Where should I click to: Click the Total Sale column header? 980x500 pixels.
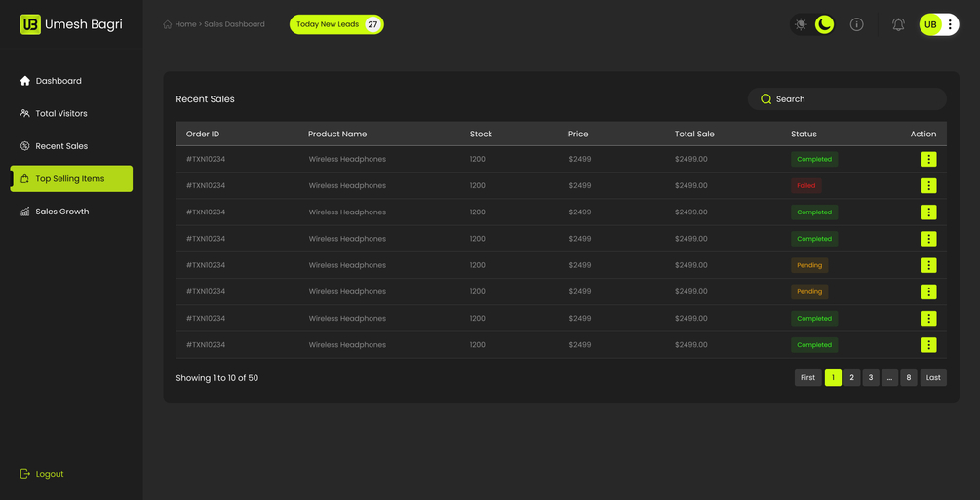[x=694, y=134]
